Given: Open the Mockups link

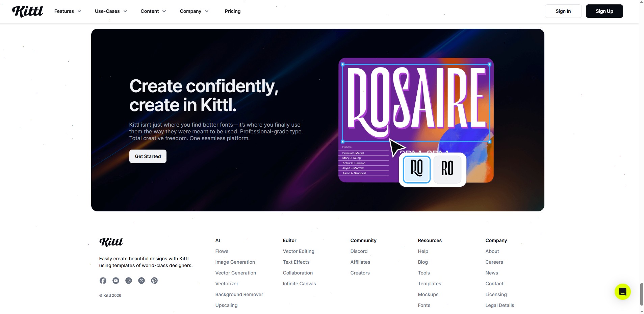Looking at the screenshot, I should (428, 294).
